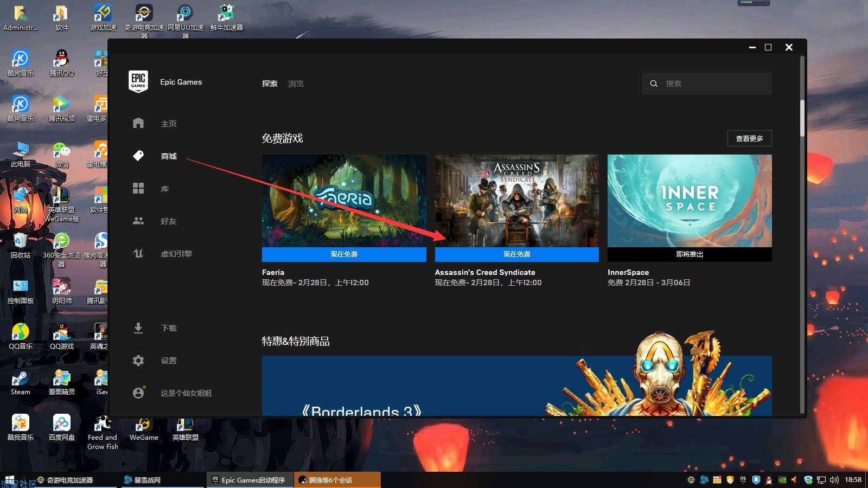The height and width of the screenshot is (488, 868).
Task: Click 设置 label in sidebar
Action: coord(169,361)
